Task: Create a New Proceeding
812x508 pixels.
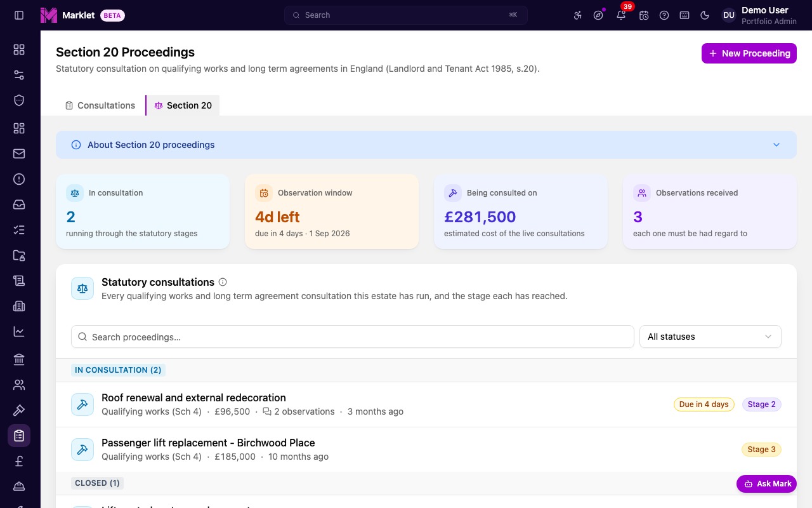Action: pos(749,53)
